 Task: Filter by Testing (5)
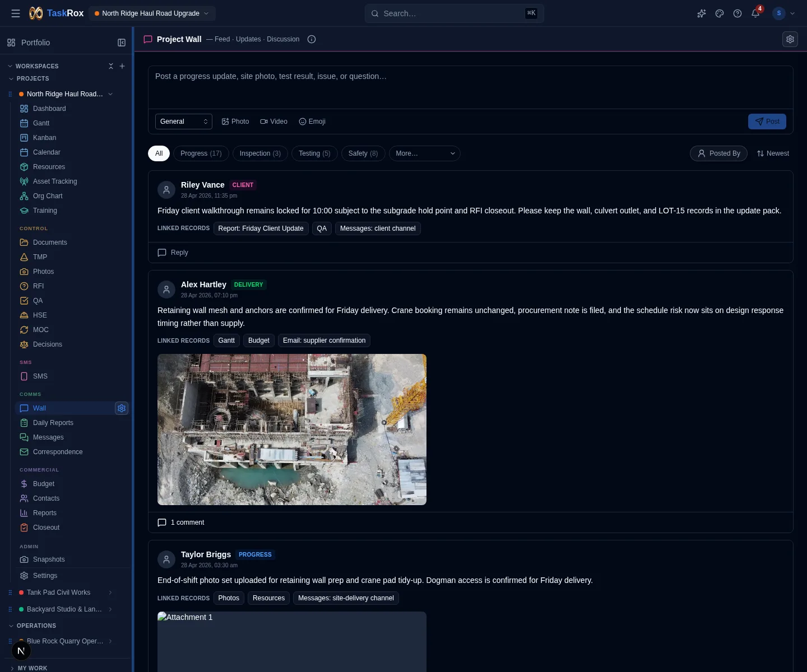(x=314, y=153)
